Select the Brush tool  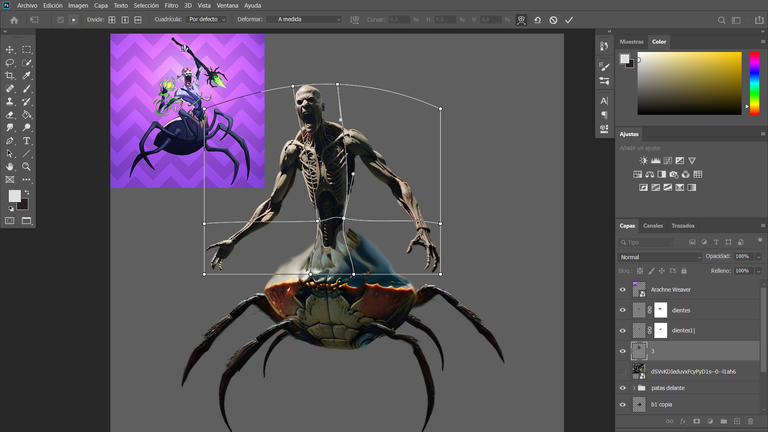pyautogui.click(x=26, y=89)
